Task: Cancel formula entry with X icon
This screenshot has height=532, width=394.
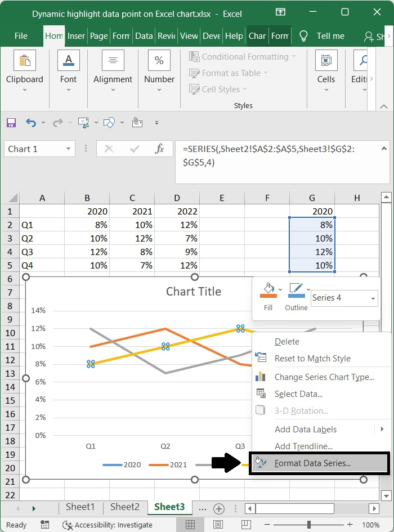Action: tap(109, 149)
